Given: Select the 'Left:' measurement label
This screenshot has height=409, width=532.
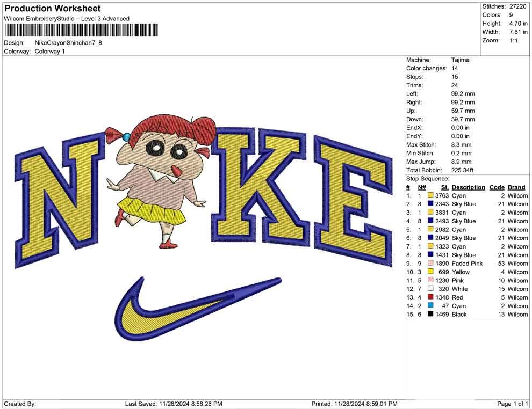Looking at the screenshot, I should pyautogui.click(x=412, y=93).
